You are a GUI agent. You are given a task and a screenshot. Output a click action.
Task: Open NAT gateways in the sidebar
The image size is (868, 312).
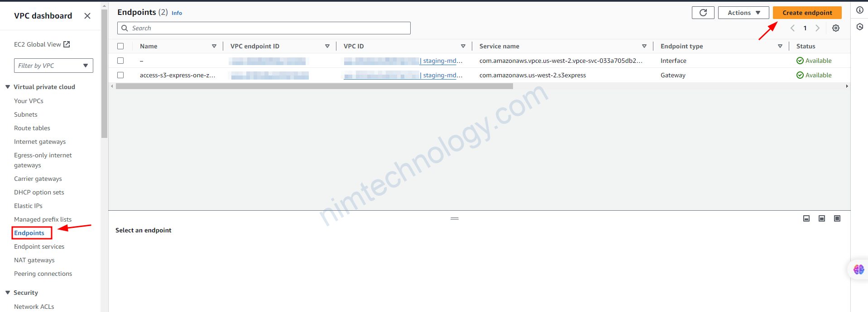pyautogui.click(x=34, y=260)
